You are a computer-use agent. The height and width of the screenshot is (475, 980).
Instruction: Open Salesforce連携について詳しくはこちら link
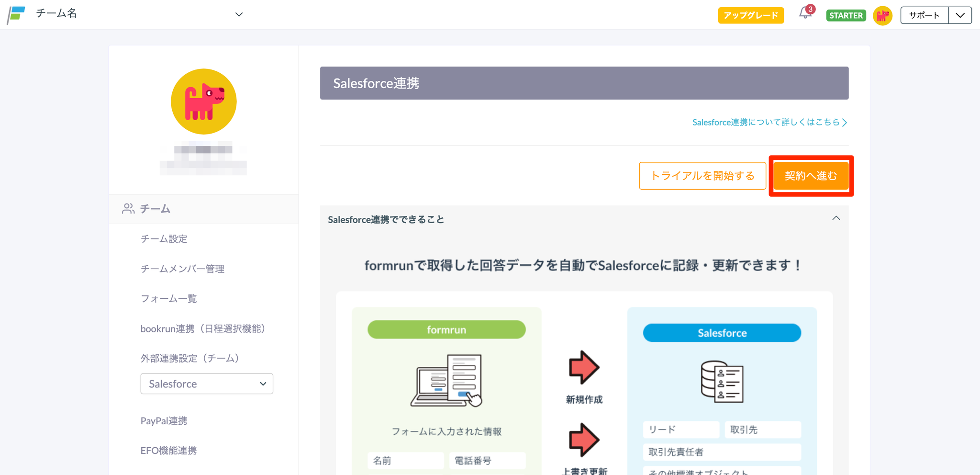pyautogui.click(x=769, y=122)
